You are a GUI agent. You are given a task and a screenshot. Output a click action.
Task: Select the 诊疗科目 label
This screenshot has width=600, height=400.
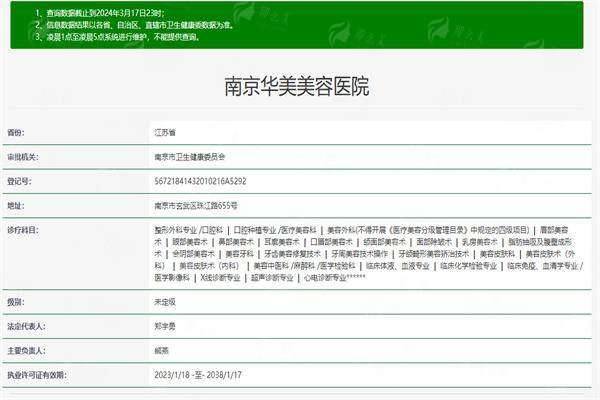point(23,230)
